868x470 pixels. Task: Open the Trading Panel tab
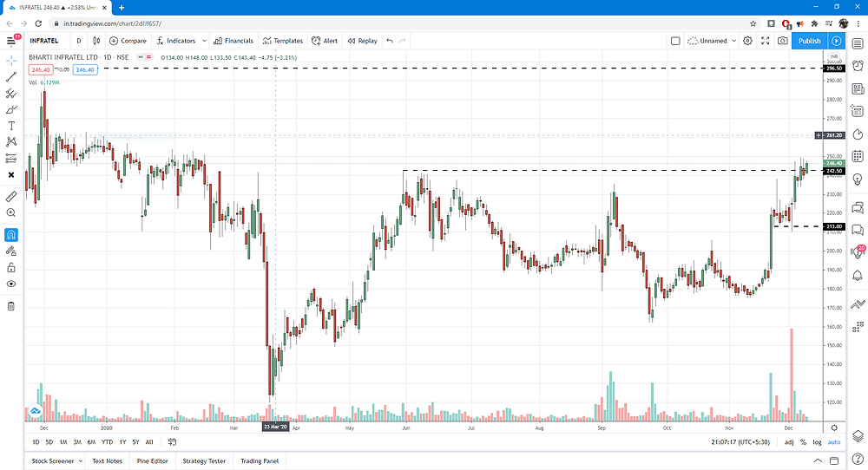coord(260,461)
